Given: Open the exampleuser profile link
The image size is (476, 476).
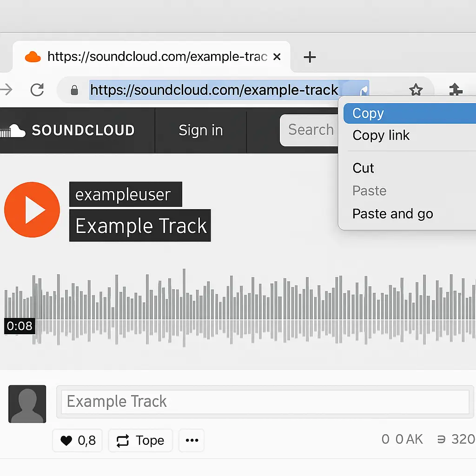Looking at the screenshot, I should click(126, 194).
